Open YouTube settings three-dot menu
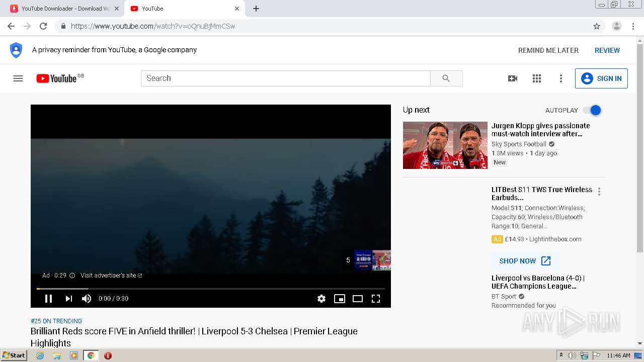The image size is (644, 362). pyautogui.click(x=561, y=78)
